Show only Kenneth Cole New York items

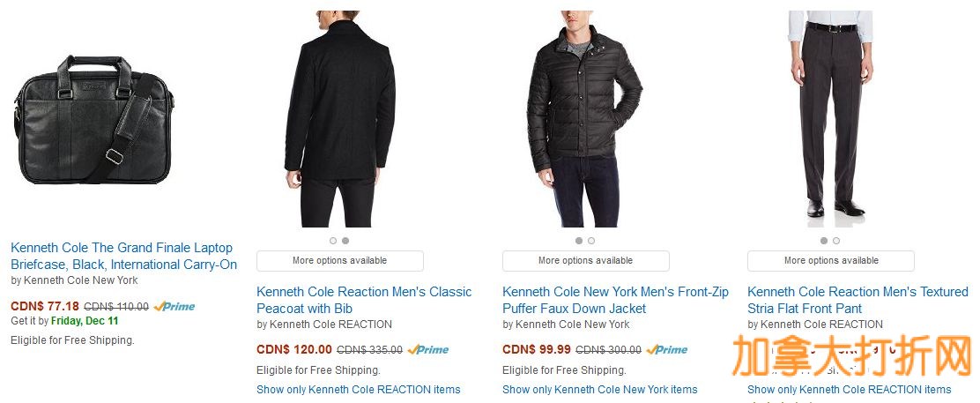(x=599, y=390)
